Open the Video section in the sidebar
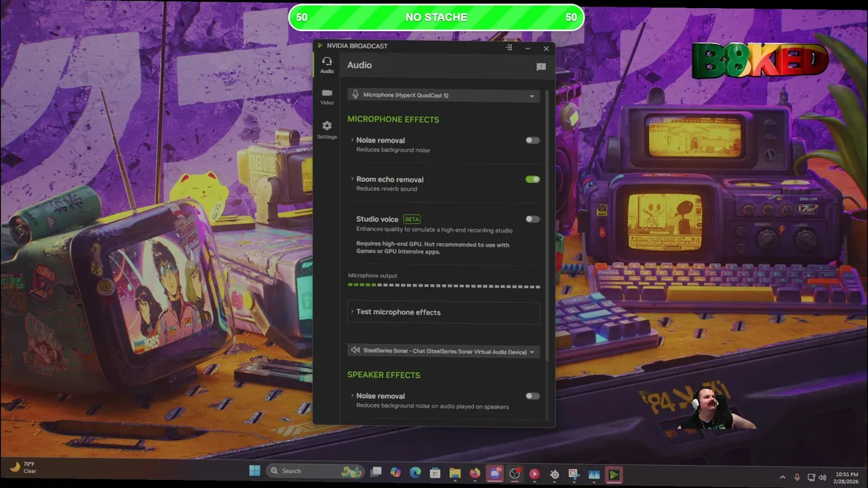868x488 pixels. click(327, 97)
